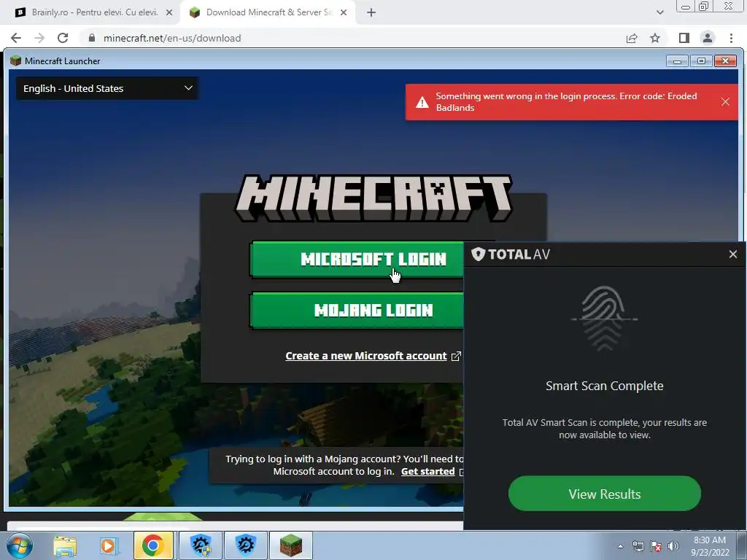Image resolution: width=747 pixels, height=560 pixels.
Task: Click the Minecraft logo in the launcher
Action: coord(374,198)
